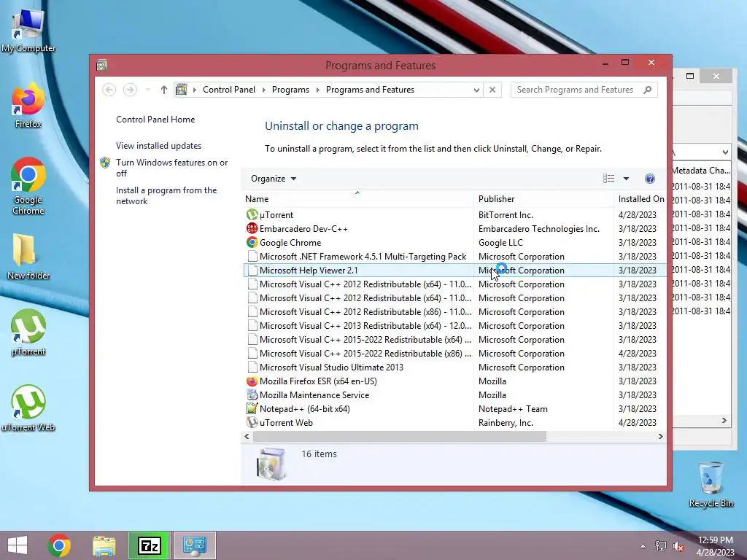
Task: Go up one level with the up arrow
Action: coord(164,90)
